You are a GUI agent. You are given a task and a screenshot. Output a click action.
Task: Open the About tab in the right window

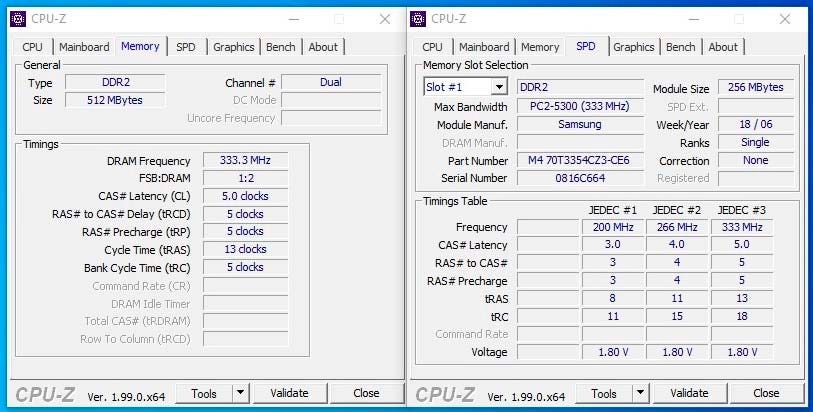pyautogui.click(x=723, y=47)
